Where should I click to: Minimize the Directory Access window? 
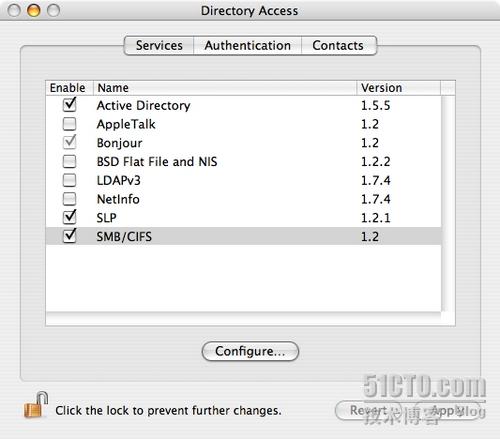(33, 10)
